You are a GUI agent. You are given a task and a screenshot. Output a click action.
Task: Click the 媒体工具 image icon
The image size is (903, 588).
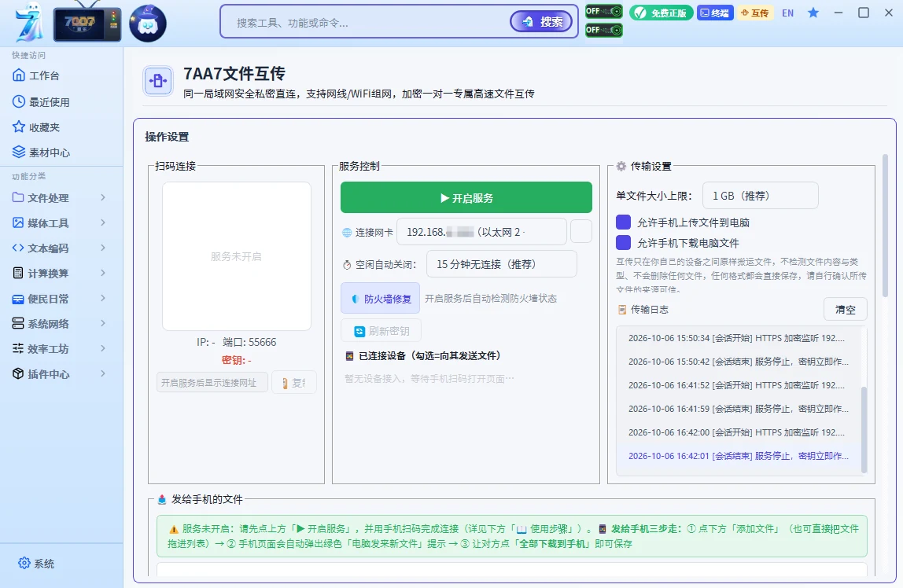[18, 222]
